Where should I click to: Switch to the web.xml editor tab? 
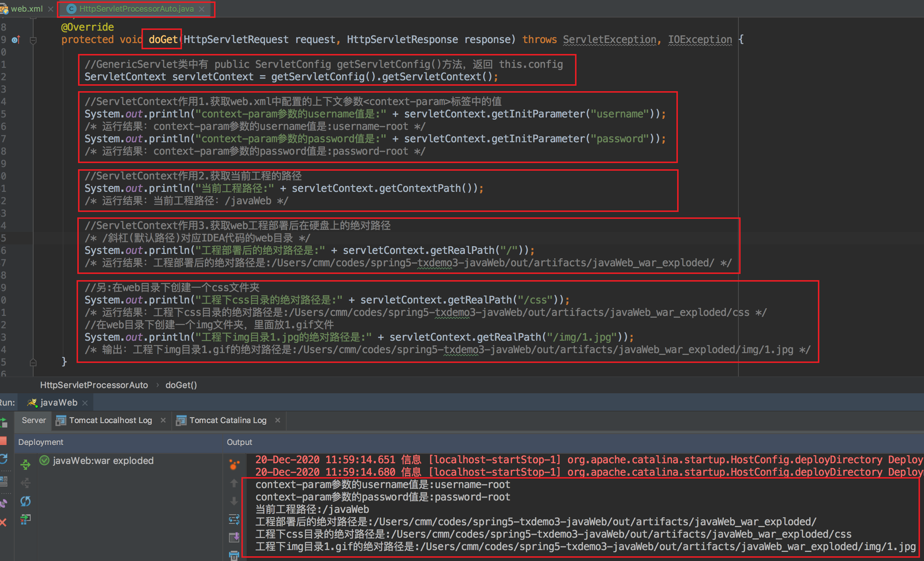pos(26,9)
